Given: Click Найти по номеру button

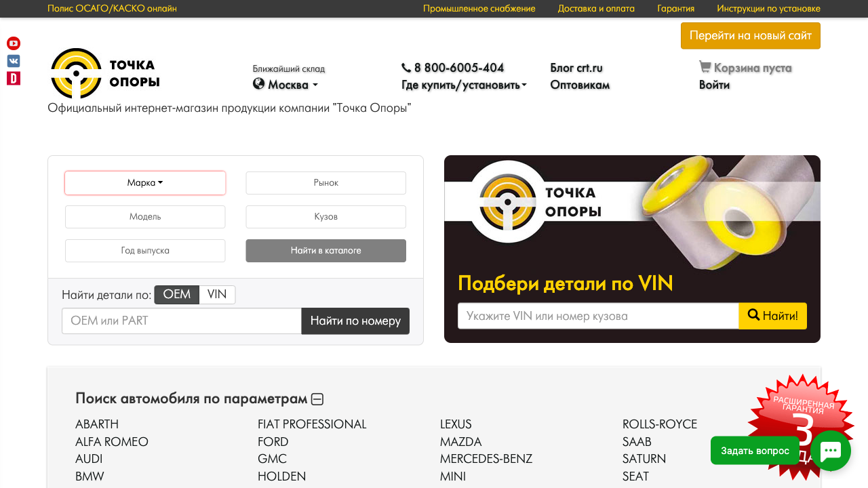Looking at the screenshot, I should coord(355,321).
